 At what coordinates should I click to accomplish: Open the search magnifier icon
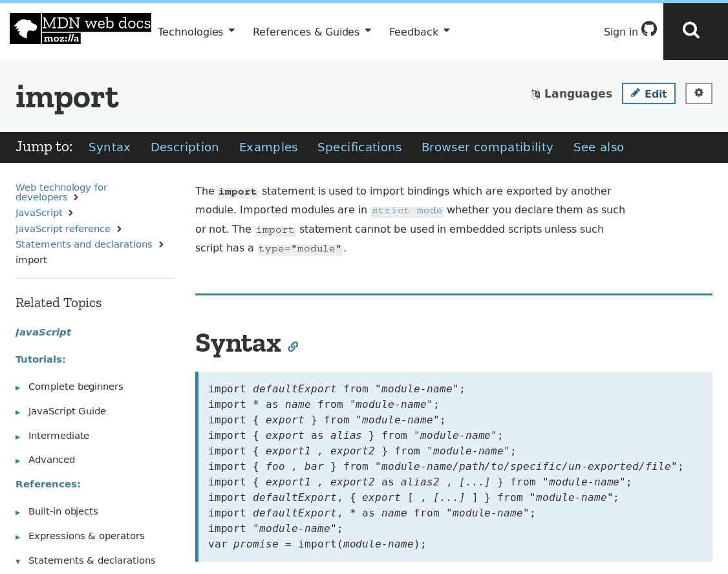(x=691, y=30)
